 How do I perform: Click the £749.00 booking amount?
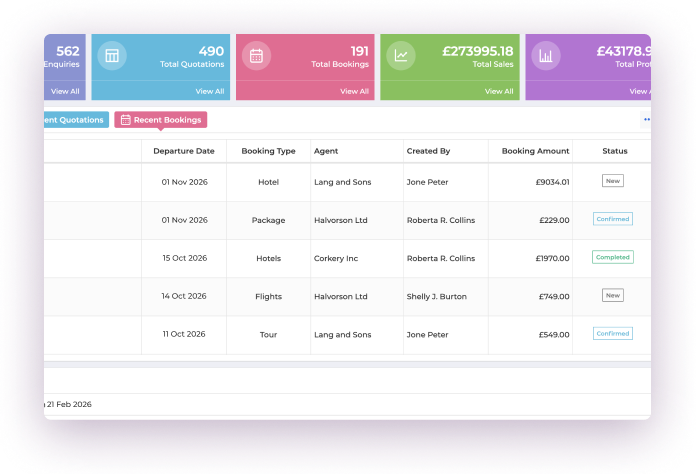tap(554, 296)
